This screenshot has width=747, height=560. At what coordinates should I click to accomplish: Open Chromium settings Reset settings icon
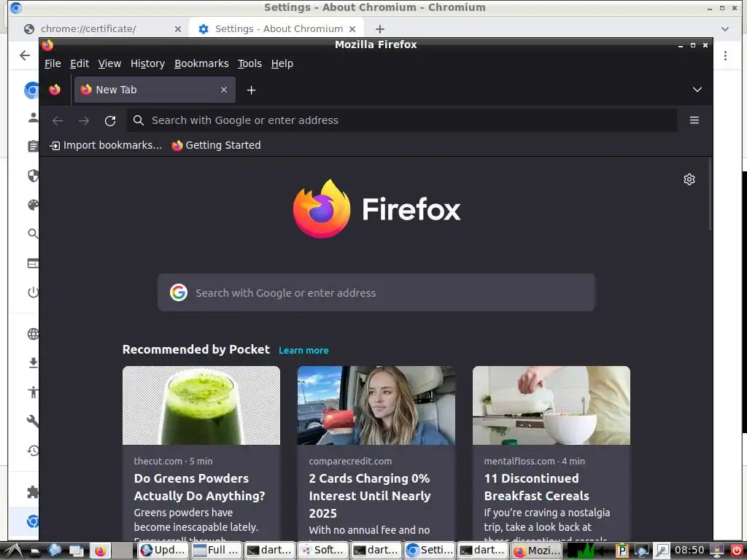[33, 451]
